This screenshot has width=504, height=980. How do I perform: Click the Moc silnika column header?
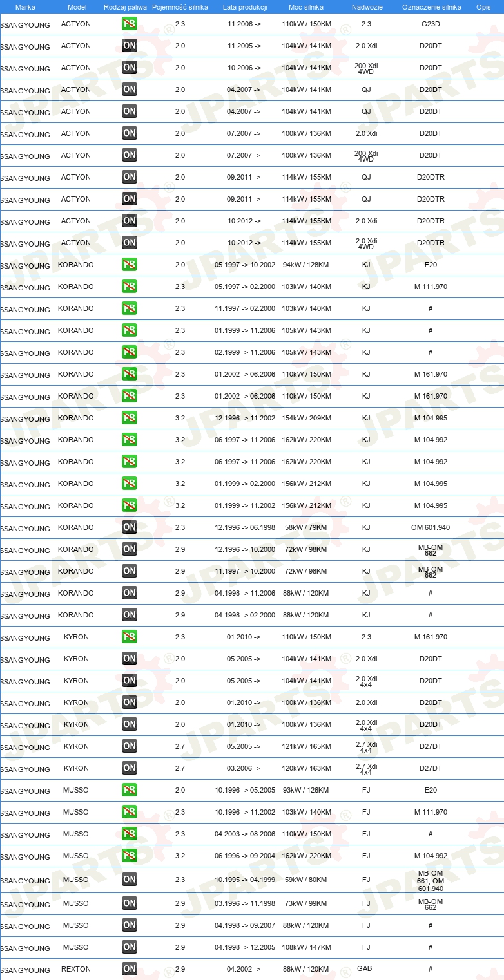(306, 7)
